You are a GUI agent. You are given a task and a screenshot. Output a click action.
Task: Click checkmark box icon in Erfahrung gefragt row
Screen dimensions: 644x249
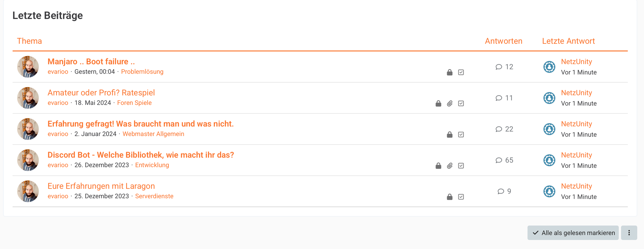[x=461, y=135]
